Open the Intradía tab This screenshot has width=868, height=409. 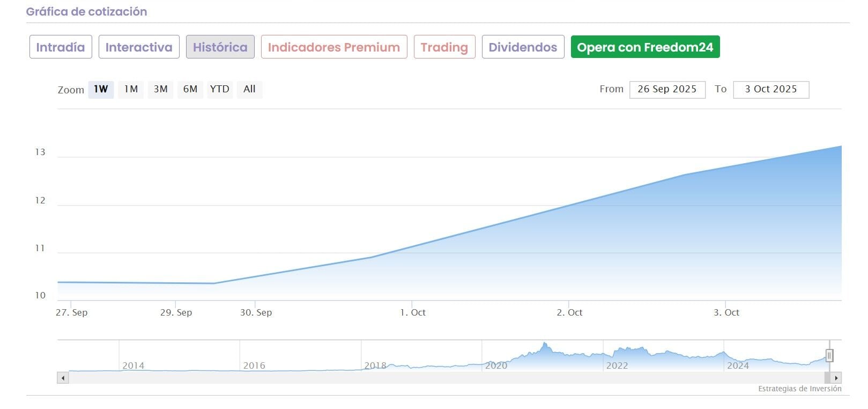(x=61, y=47)
